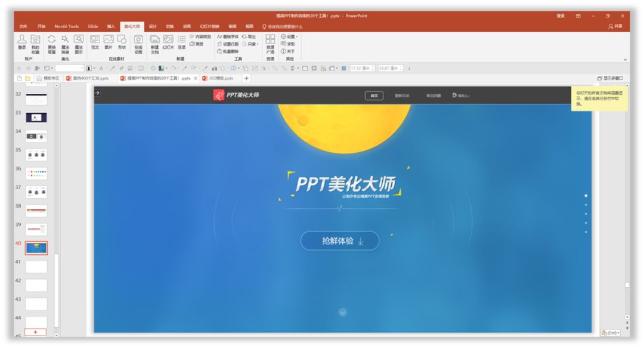Close the 20个工具 pptx document tab
The width and height of the screenshot is (644, 348).
(x=196, y=78)
